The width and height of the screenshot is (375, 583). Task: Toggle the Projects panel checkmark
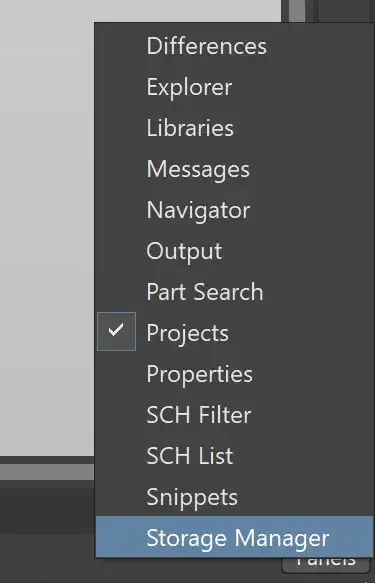tap(116, 331)
